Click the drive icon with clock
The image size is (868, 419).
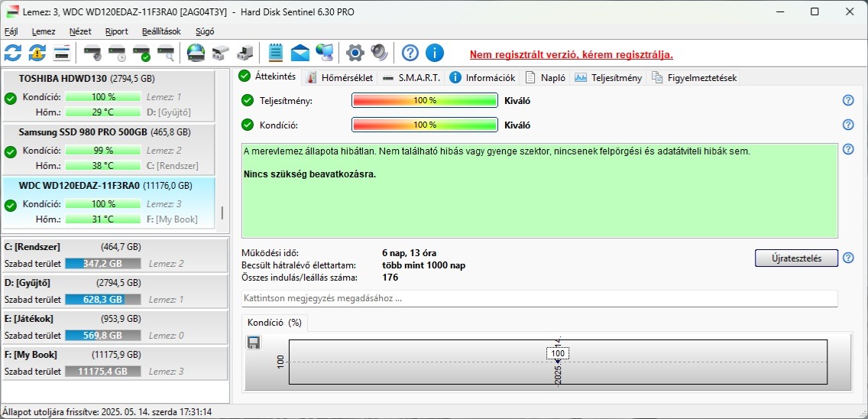coord(117,54)
